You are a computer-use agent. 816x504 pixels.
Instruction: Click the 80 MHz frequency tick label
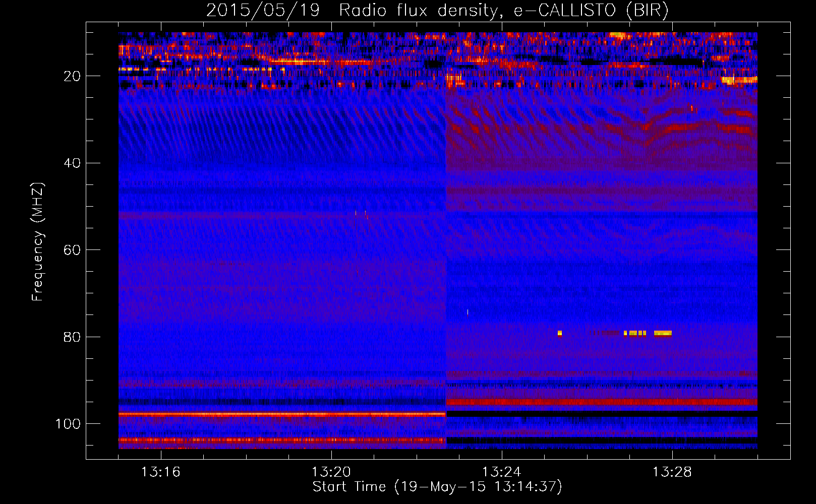coord(72,337)
